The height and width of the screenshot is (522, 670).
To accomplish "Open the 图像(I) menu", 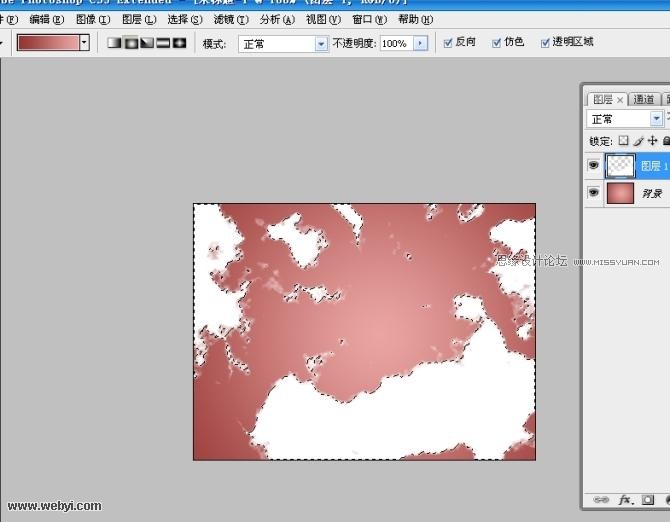I will coord(93,20).
